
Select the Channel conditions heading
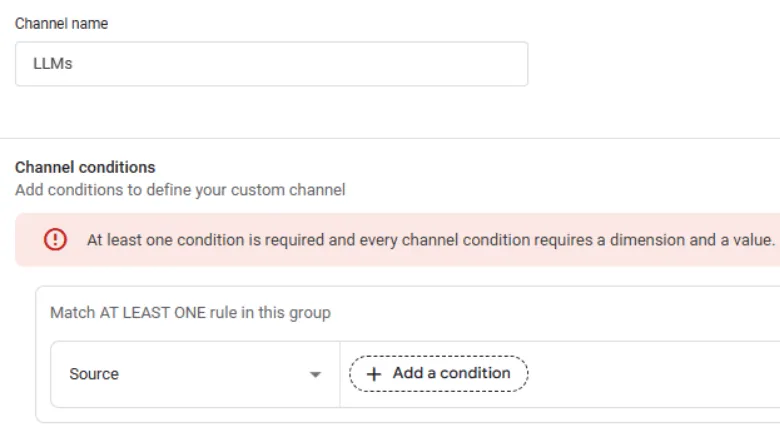point(85,167)
